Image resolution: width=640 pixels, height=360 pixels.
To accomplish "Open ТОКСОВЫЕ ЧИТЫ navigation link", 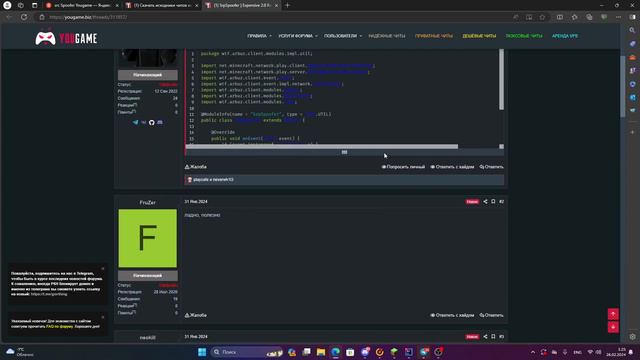I will point(524,36).
